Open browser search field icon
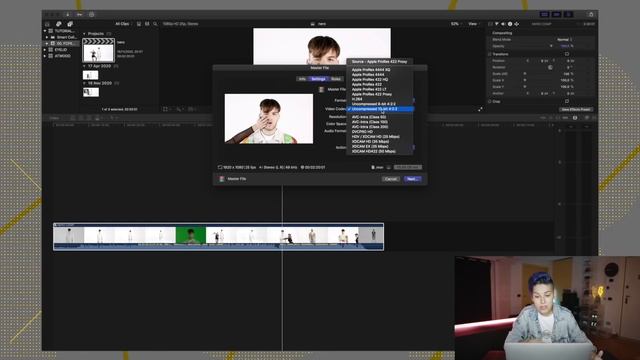Image resolution: width=640 pixels, height=360 pixels. pyautogui.click(x=155, y=24)
